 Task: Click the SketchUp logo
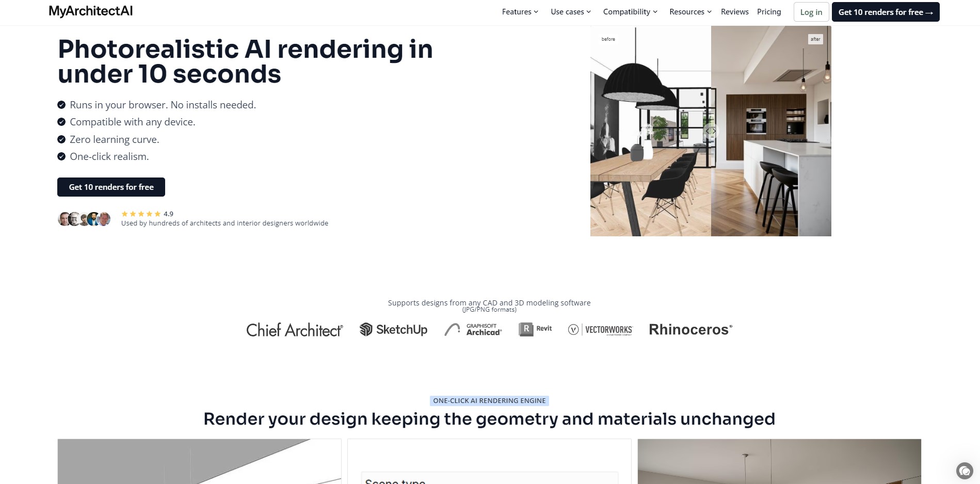393,330
